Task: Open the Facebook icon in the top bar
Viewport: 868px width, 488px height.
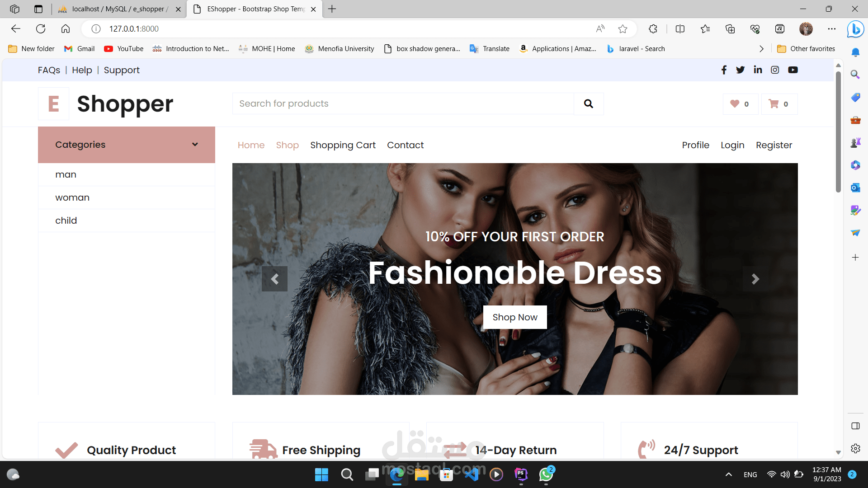Action: pyautogui.click(x=724, y=70)
